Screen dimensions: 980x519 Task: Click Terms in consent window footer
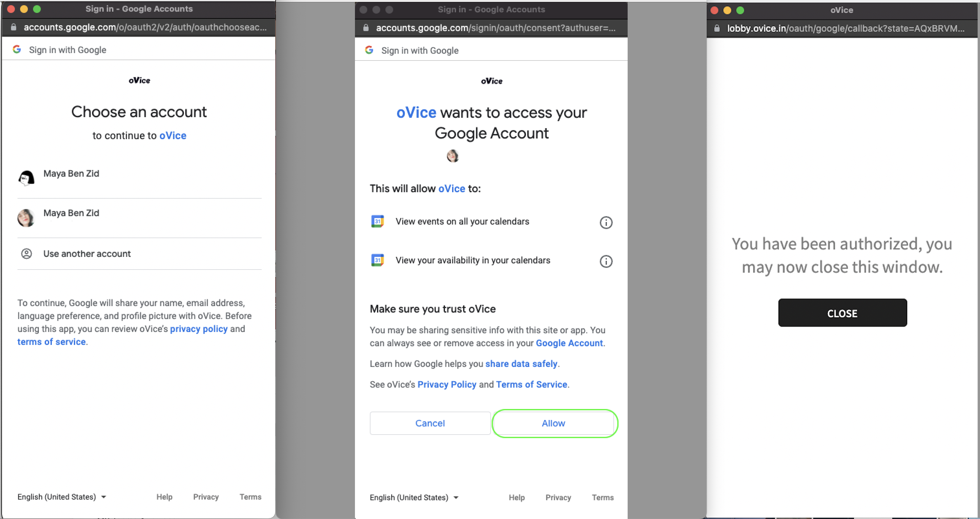point(603,497)
